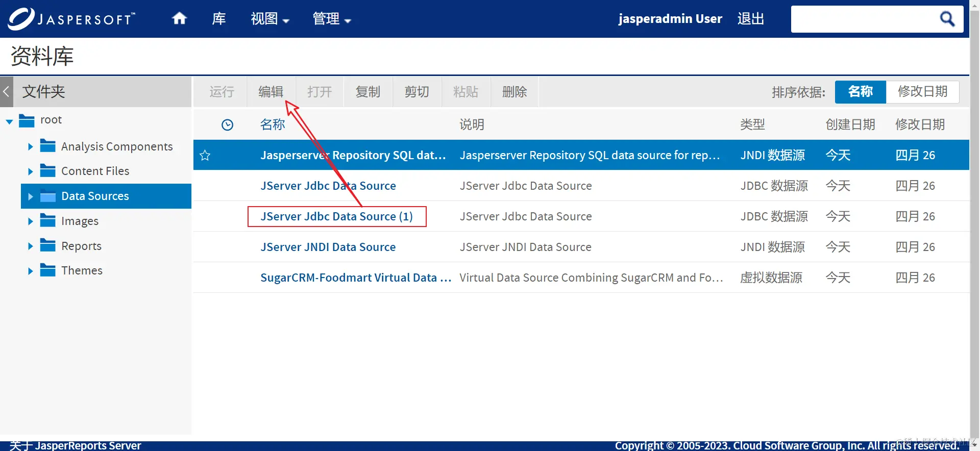
Task: Sort by 名称
Action: 861,92
